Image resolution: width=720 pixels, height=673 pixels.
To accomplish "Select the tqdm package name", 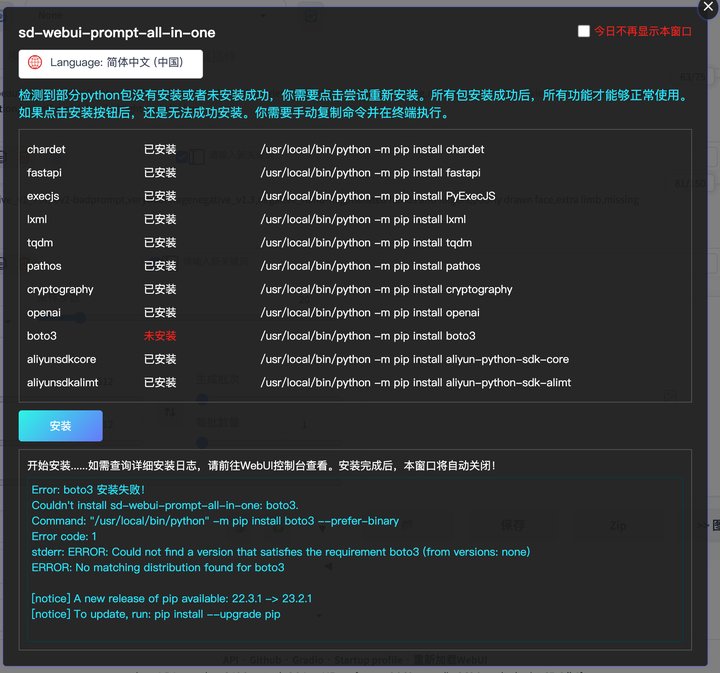I will [x=40, y=243].
